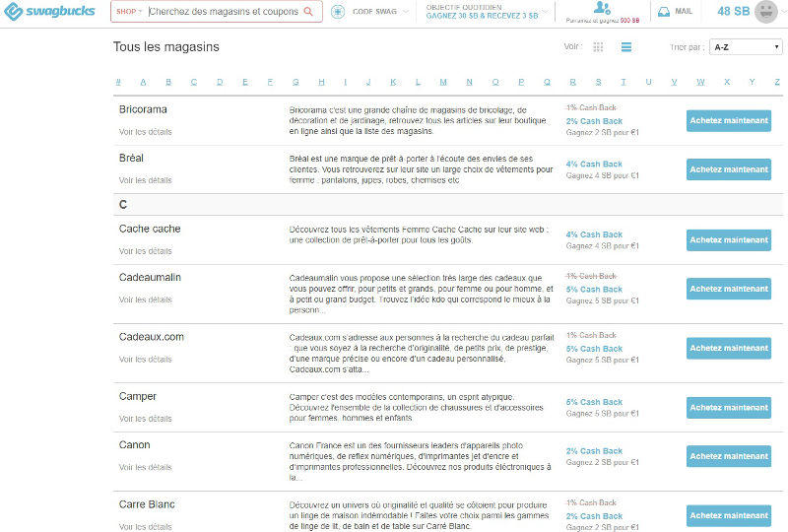Jump to stores starting with #
788x532 pixels.
click(x=118, y=82)
